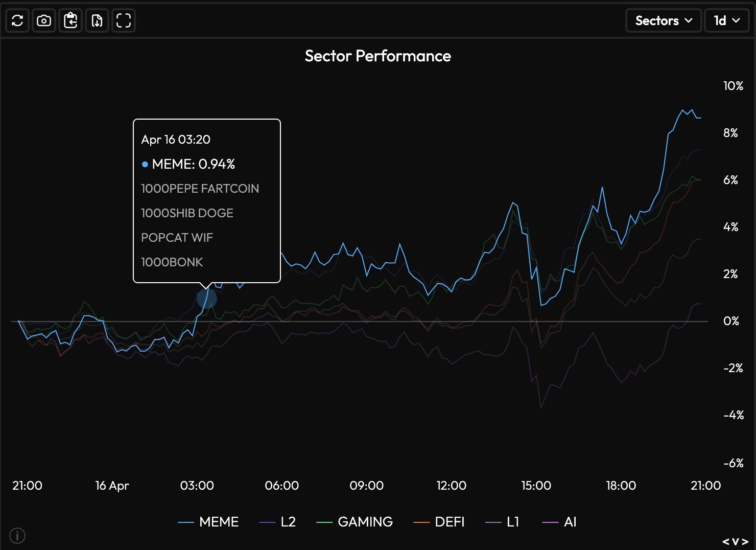Open the 1d timeframe dropdown
This screenshot has width=756, height=550.
[726, 20]
